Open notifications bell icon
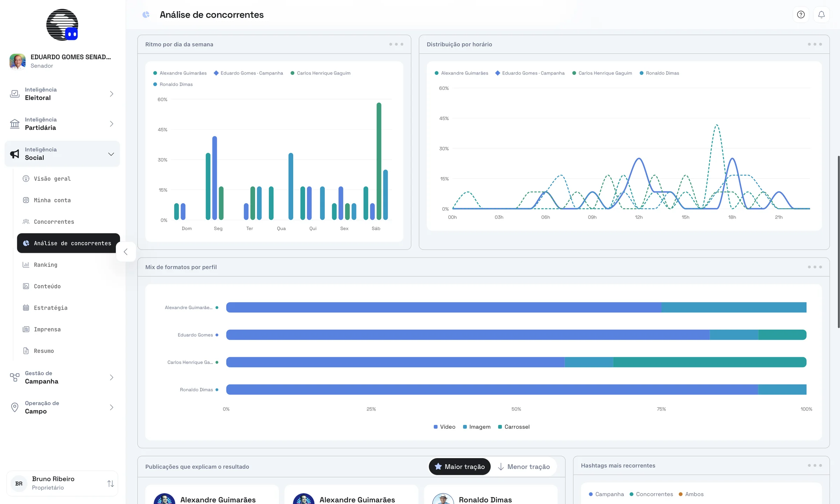840x504 pixels. 821,15
